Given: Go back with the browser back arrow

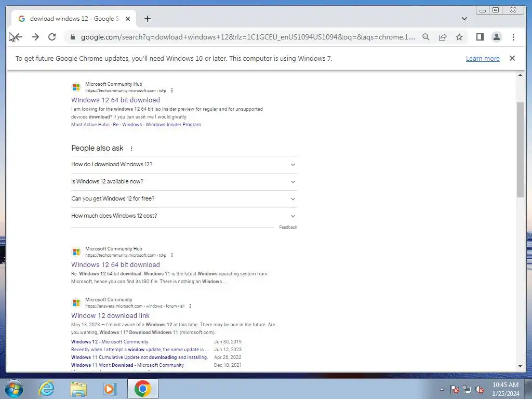Looking at the screenshot, I should click(18, 37).
